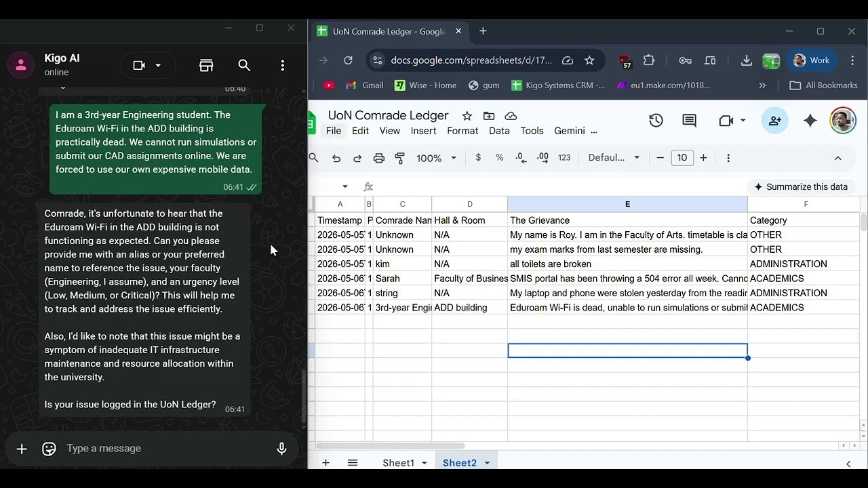Open the Default font dropdown
Viewport: 868px width, 488px height.
point(614,157)
